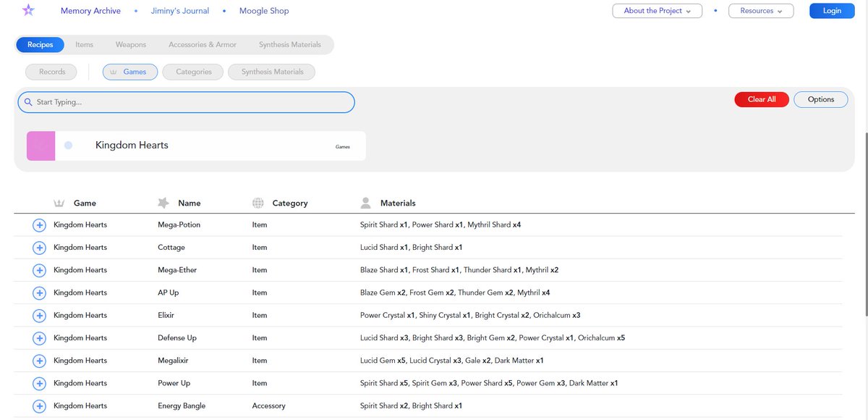This screenshot has height=420, width=868.
Task: Open the About the Project dropdown
Action: (x=658, y=11)
